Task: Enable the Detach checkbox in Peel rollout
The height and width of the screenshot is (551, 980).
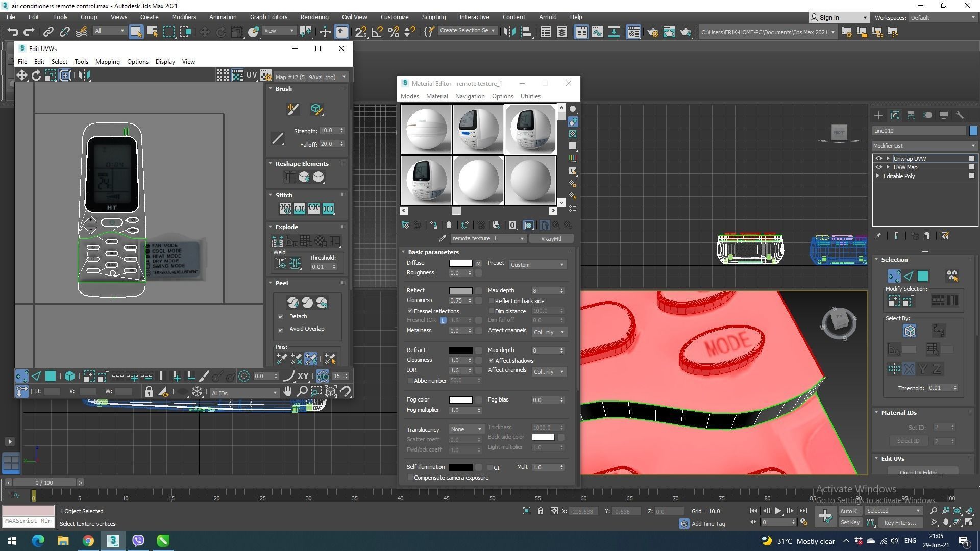Action: coord(281,316)
